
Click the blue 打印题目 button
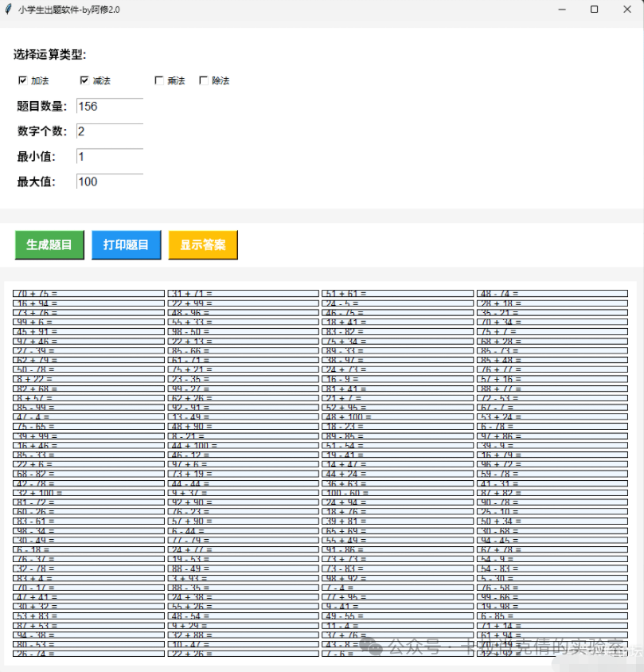tap(126, 244)
